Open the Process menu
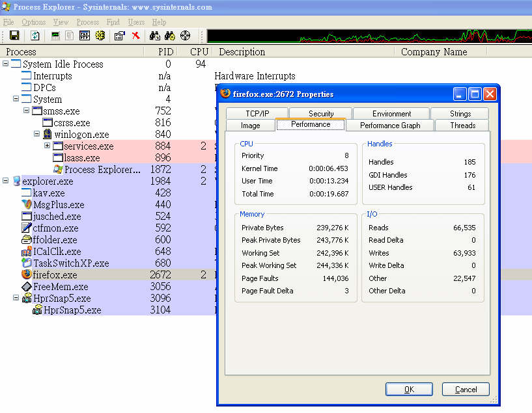The image size is (532, 413). point(88,22)
